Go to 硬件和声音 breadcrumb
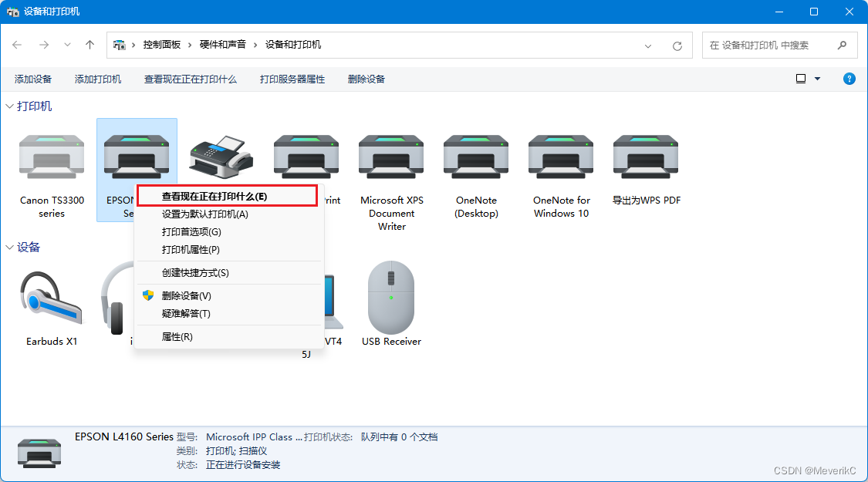The height and width of the screenshot is (482, 868). click(x=222, y=45)
